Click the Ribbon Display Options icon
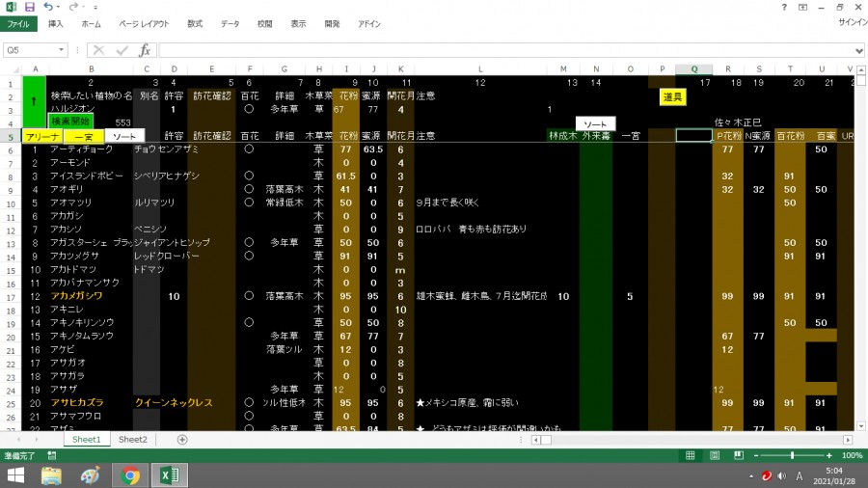 click(804, 7)
